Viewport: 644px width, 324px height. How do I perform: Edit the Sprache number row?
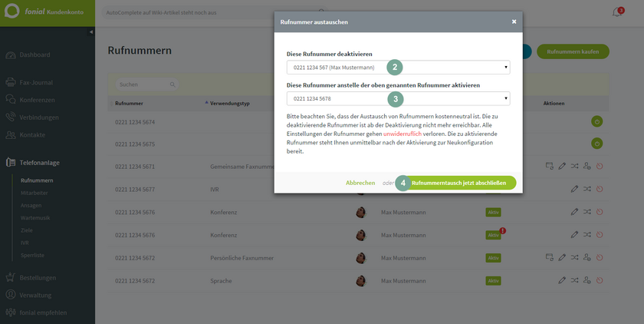click(x=562, y=280)
